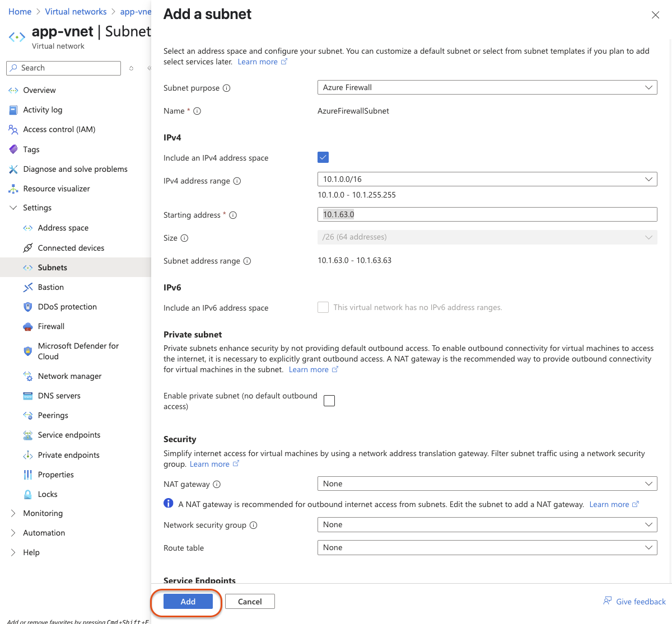Image resolution: width=672 pixels, height=624 pixels.
Task: Click the Give feedback icon
Action: (608, 601)
